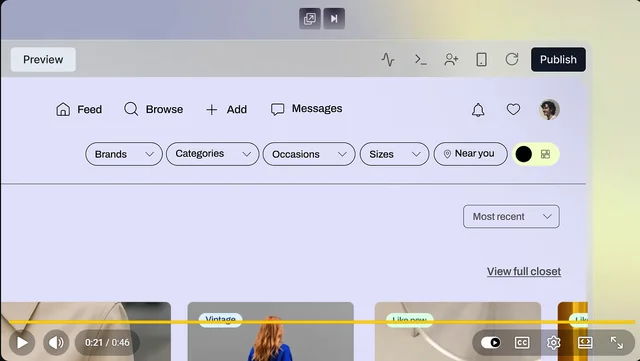
Task: Open favorites heart icon
Action: point(513,109)
